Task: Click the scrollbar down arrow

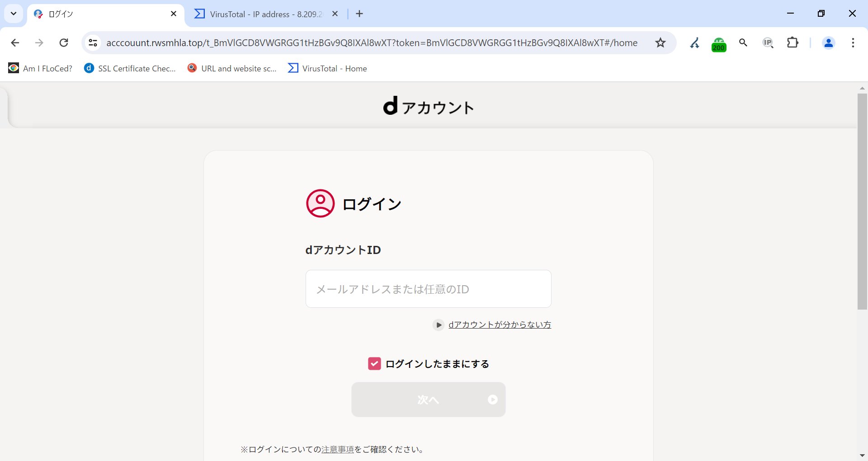Action: [x=862, y=456]
